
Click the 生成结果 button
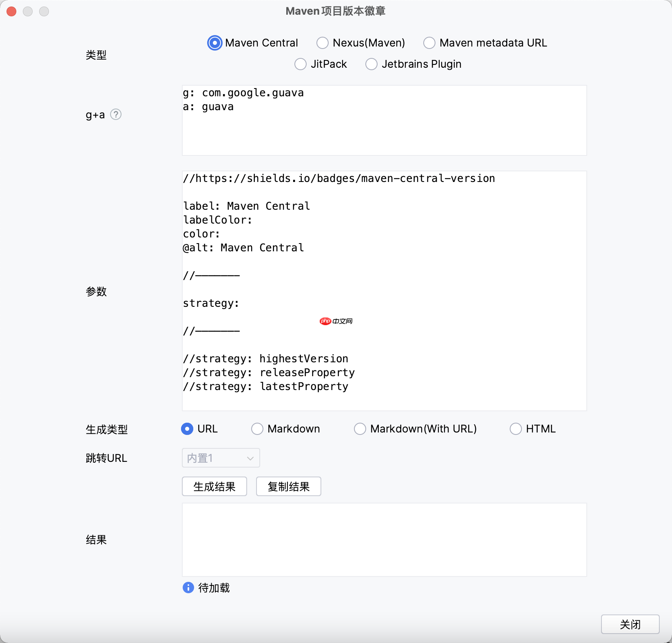point(214,486)
